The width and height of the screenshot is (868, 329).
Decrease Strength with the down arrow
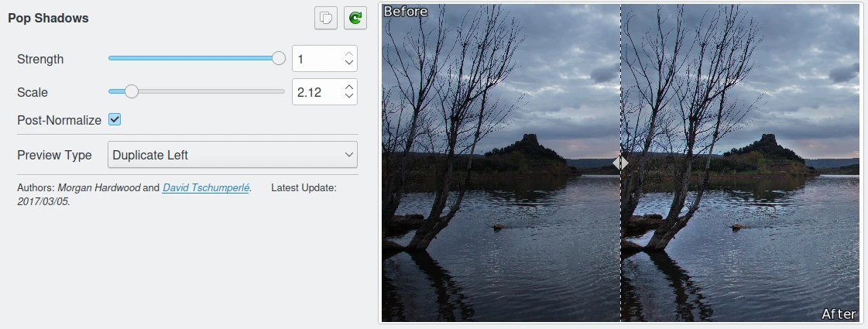click(349, 63)
